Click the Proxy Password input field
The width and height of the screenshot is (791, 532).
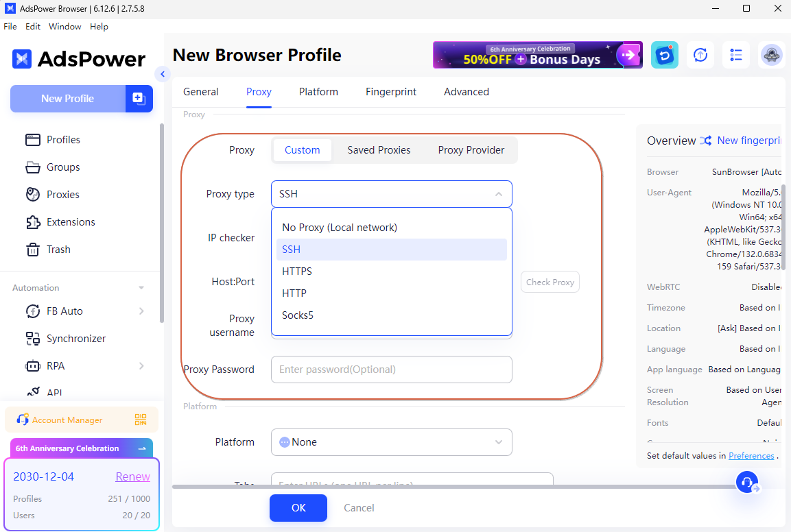[x=392, y=370]
